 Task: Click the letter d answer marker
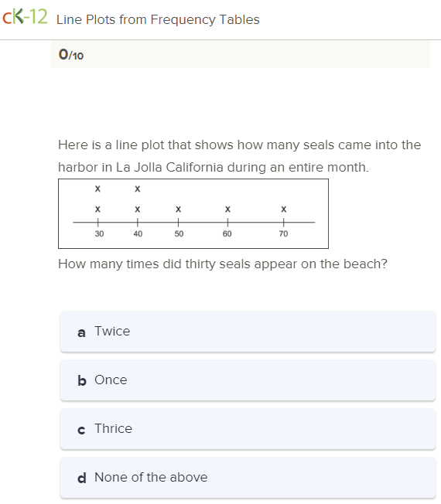tap(82, 478)
